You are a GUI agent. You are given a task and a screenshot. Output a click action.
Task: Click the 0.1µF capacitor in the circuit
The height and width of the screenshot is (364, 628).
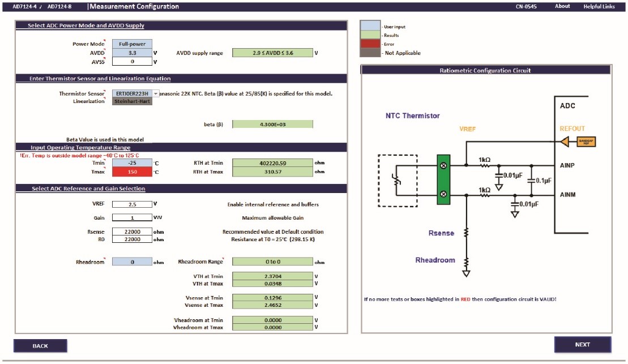click(531, 181)
